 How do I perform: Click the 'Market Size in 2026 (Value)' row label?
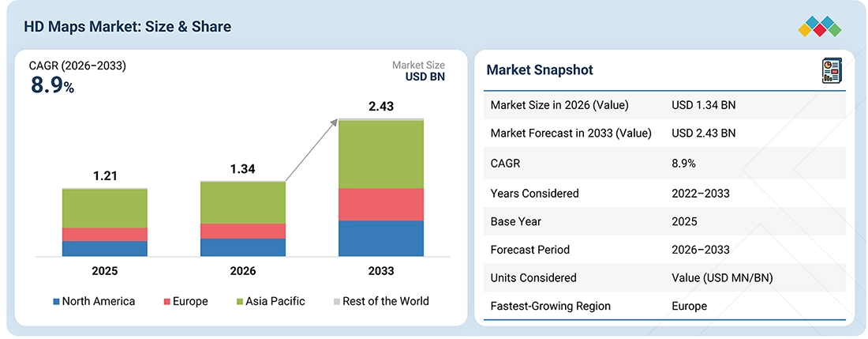coord(559,105)
